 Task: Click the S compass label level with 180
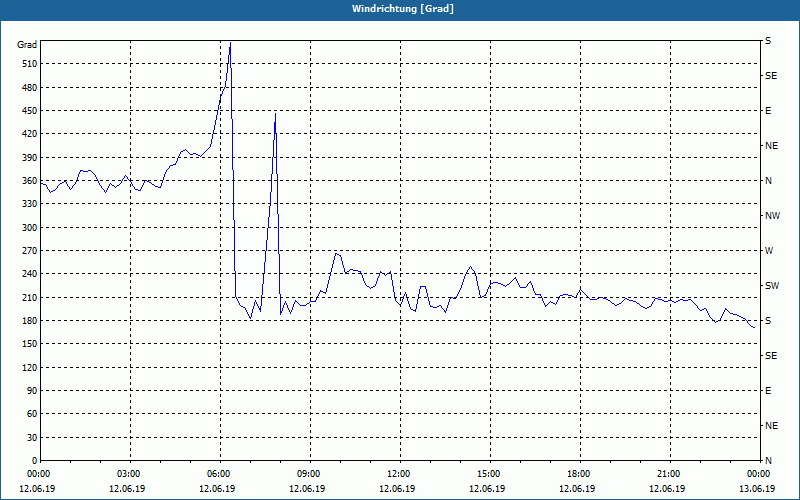click(768, 321)
